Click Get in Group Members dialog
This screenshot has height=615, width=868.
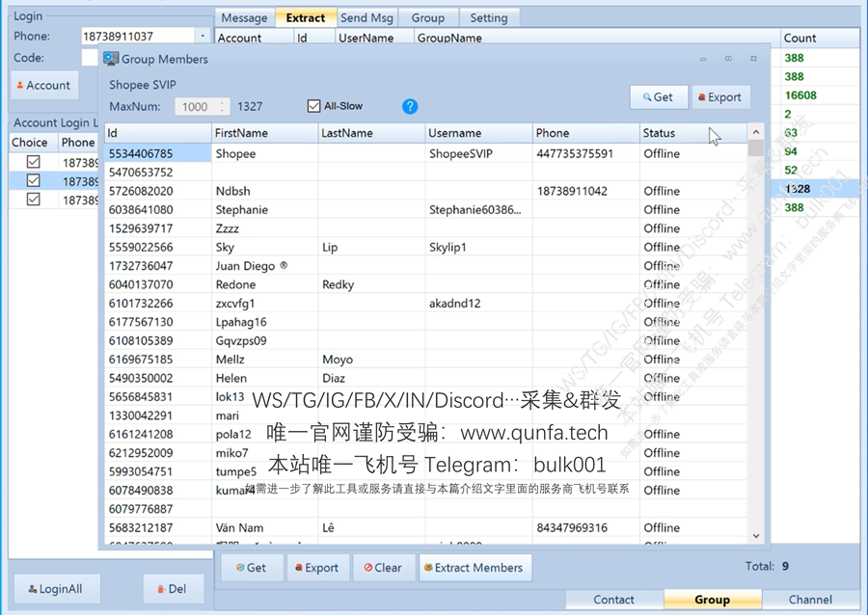(x=659, y=96)
